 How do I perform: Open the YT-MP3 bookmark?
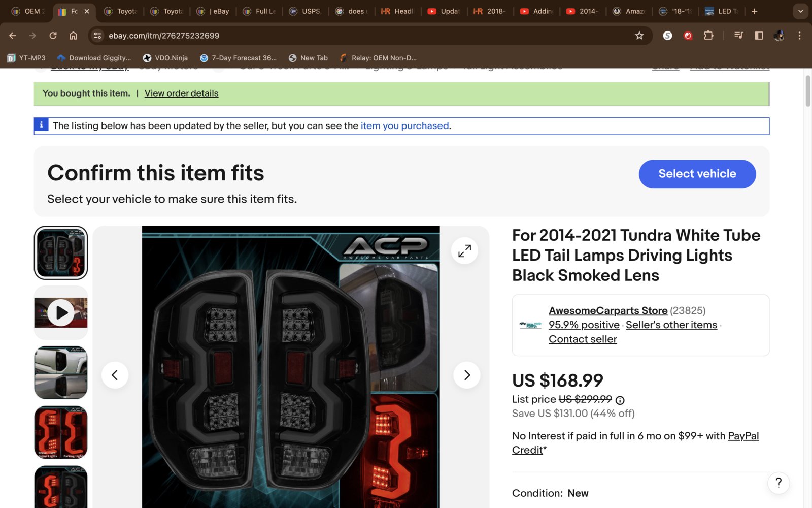(26, 58)
